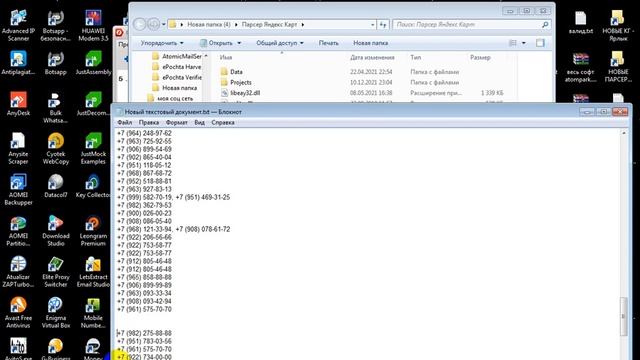Launch JustAssembly desktop icon

tap(93, 63)
